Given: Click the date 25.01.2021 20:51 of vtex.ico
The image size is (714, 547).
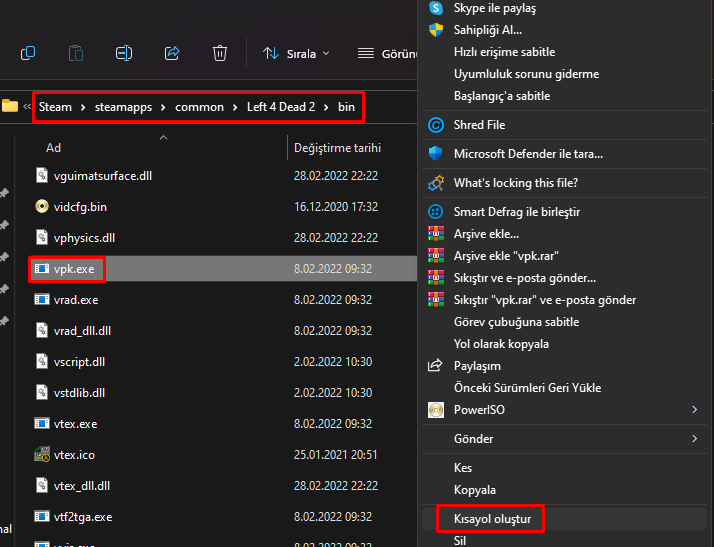Looking at the screenshot, I should click(336, 455).
